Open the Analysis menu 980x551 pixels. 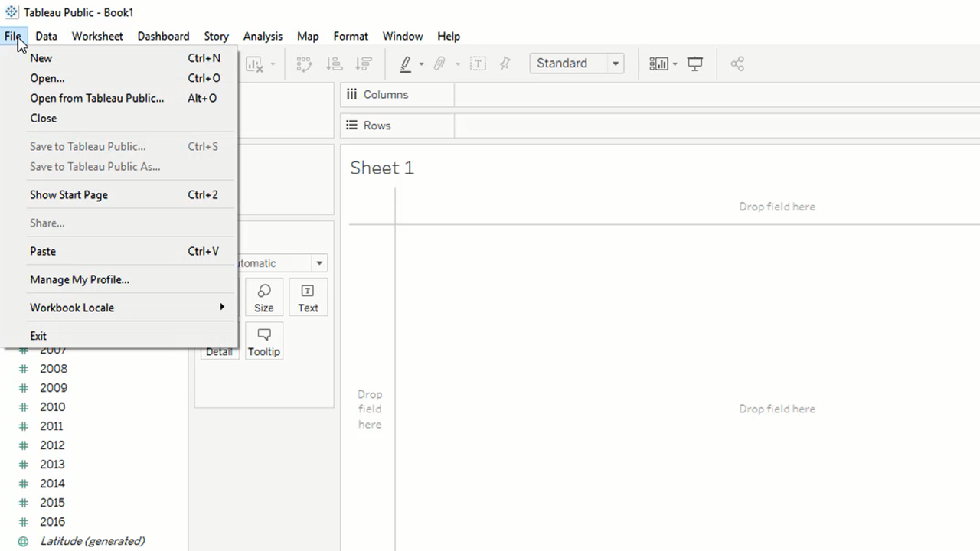pyautogui.click(x=263, y=36)
